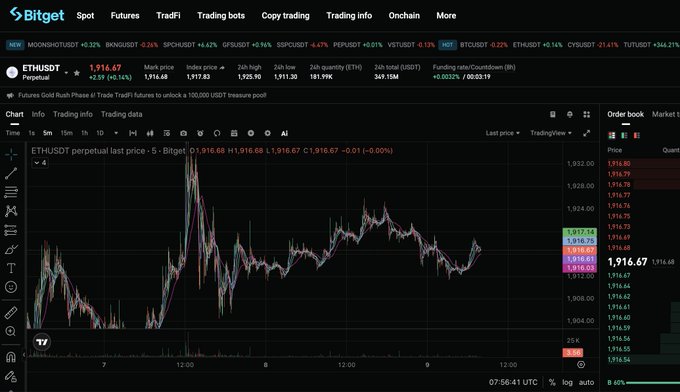The image size is (680, 392).
Task: Select the 15m time interval
Action: pos(66,133)
